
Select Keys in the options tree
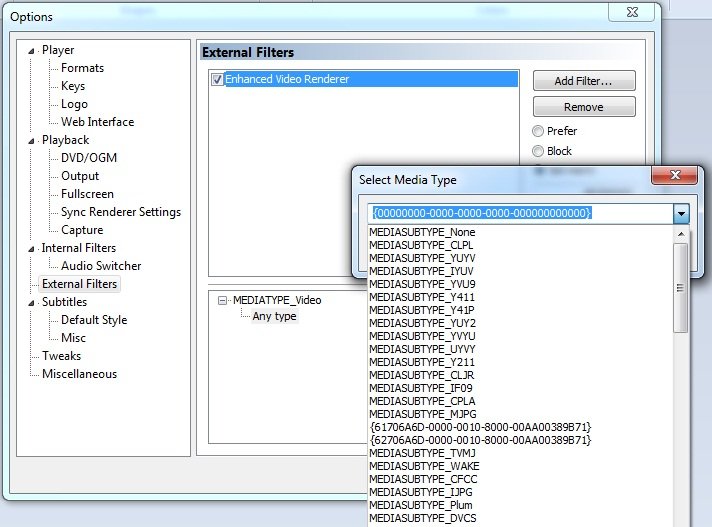tap(73, 86)
